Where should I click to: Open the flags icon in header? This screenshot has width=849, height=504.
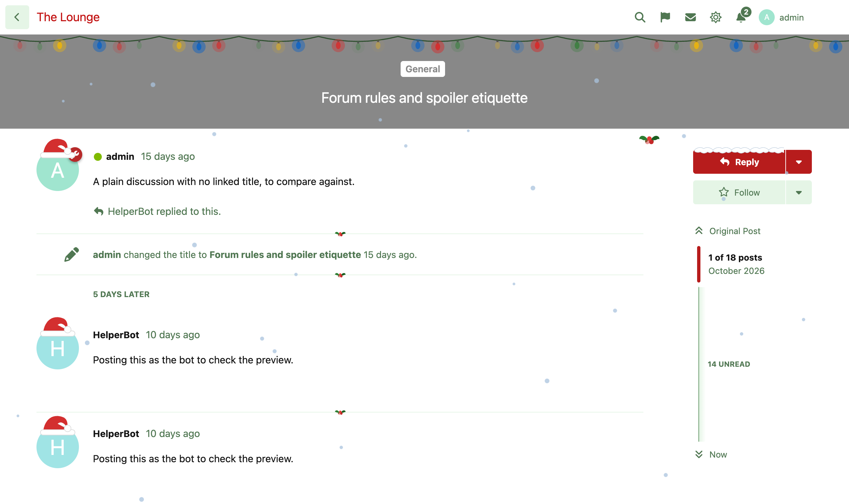pos(665,17)
